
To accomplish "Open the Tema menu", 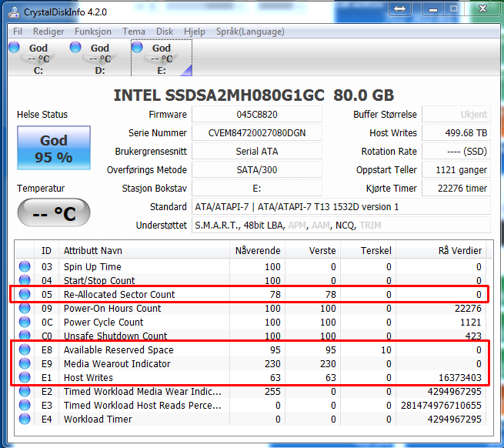I will 134,32.
